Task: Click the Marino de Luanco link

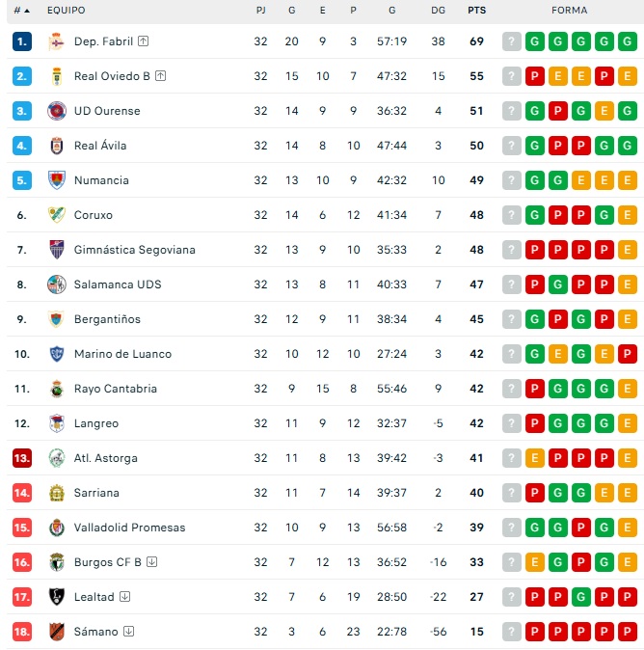Action: pyautogui.click(x=122, y=354)
